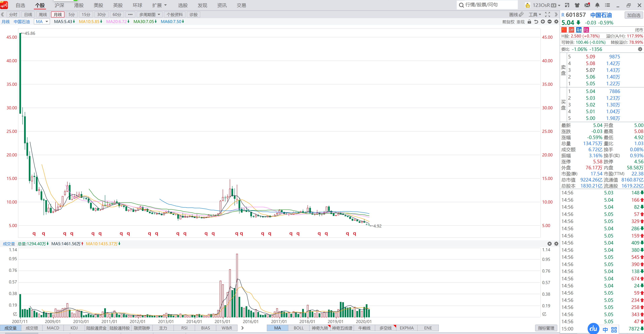The width and height of the screenshot is (644, 334).
Task: Toggle the 前复权 price adjustment option
Action: tap(509, 22)
